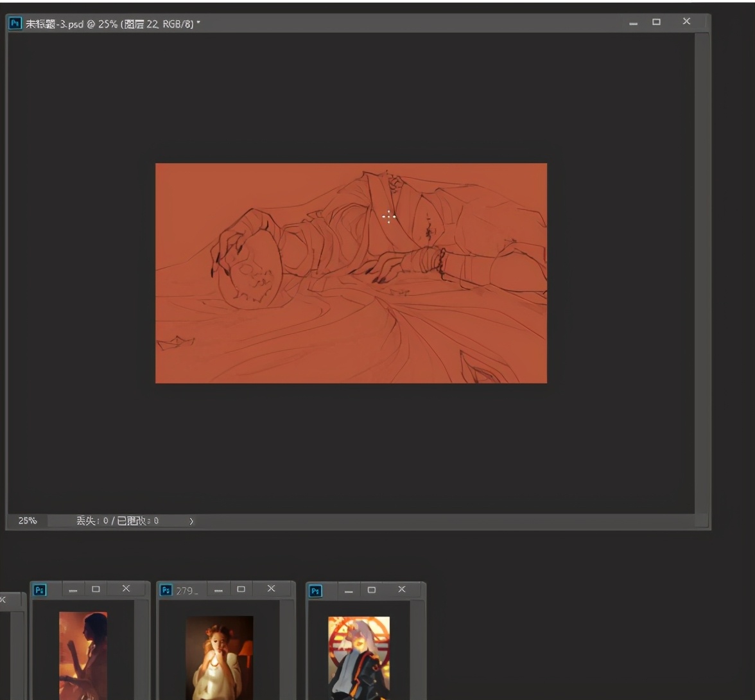Screen dimensions: 755x700
Task: Minimize the 未标题-3.psd document window
Action: 634,23
